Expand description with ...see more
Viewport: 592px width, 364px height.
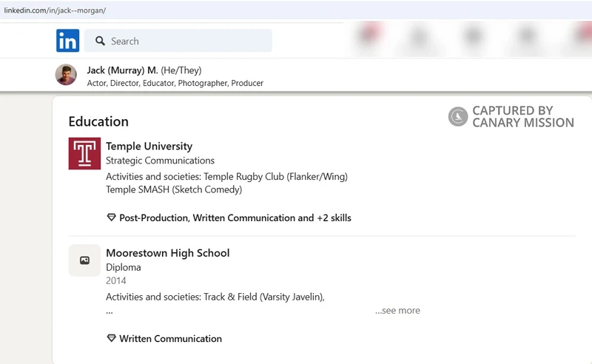coord(397,311)
